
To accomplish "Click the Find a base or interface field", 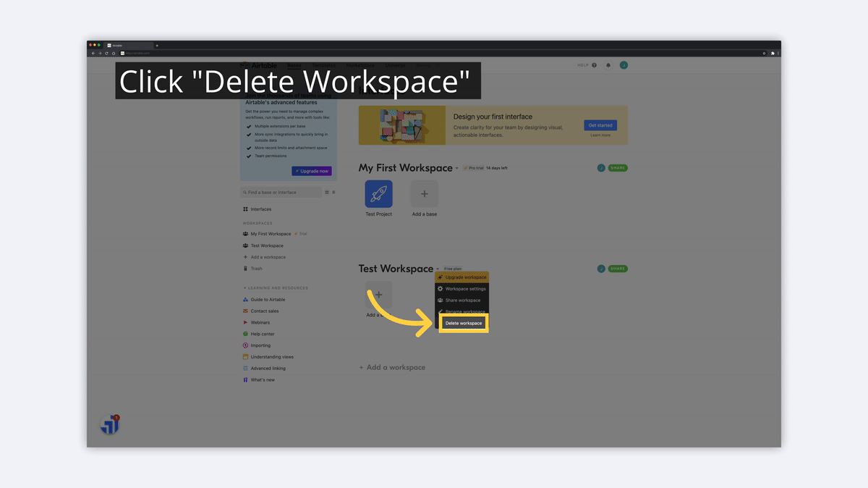I will [281, 193].
